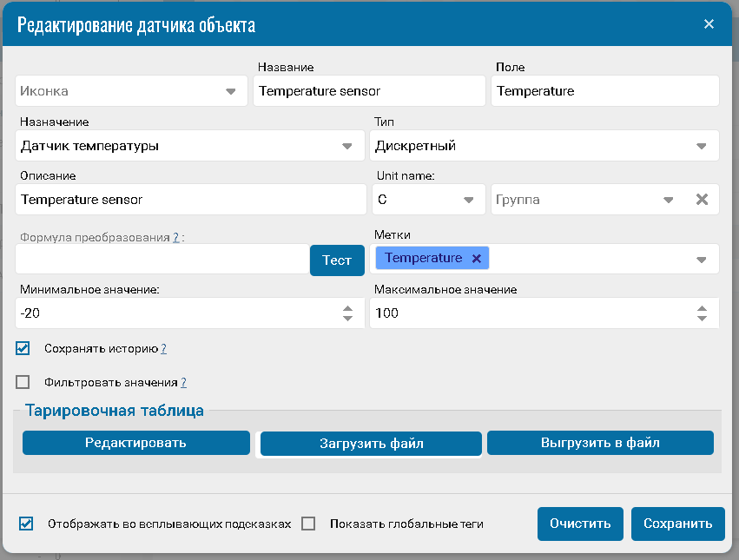The width and height of the screenshot is (739, 560).
Task: Clear the Группа field with X icon
Action: click(x=703, y=199)
